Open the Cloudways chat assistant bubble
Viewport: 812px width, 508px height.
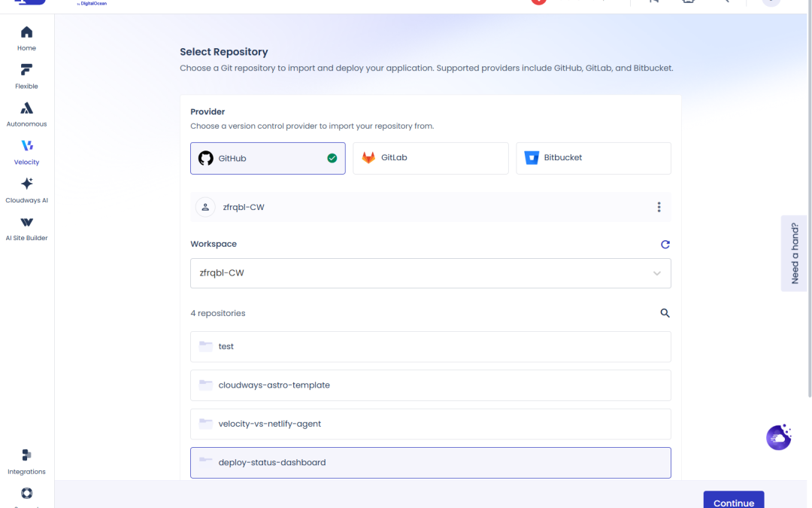click(x=779, y=437)
